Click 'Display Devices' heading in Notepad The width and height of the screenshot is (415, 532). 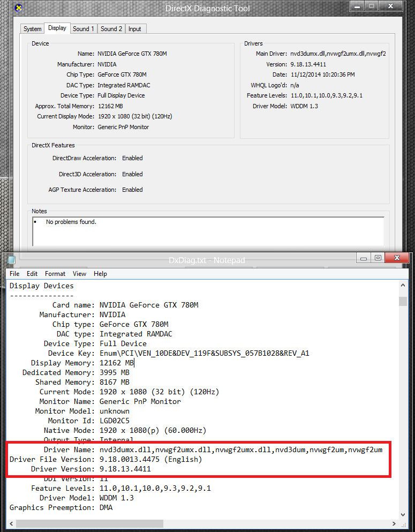coord(41,286)
